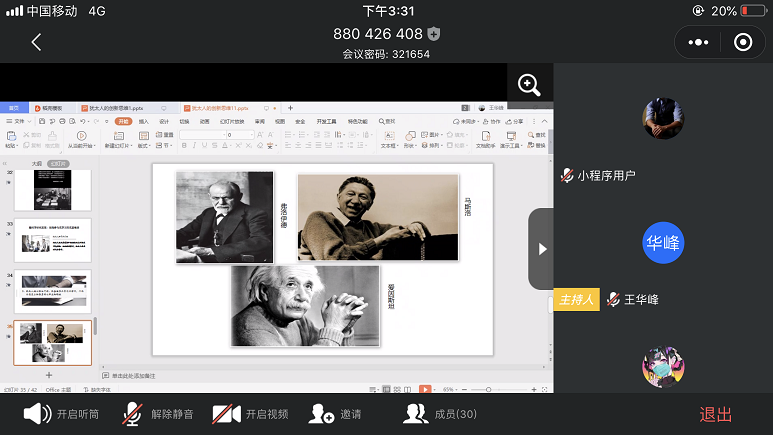773x435 pixels.
Task: Open the 文件 file menu
Action: 19,121
